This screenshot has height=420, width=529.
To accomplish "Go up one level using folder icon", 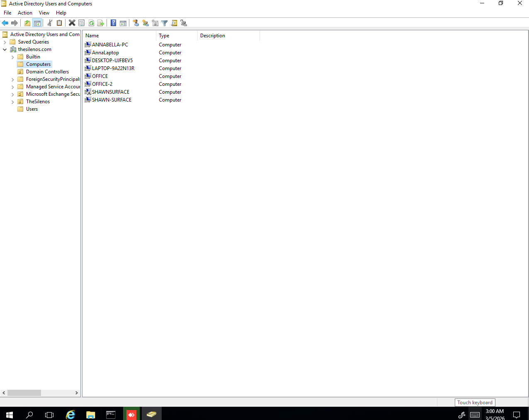I will (x=27, y=23).
